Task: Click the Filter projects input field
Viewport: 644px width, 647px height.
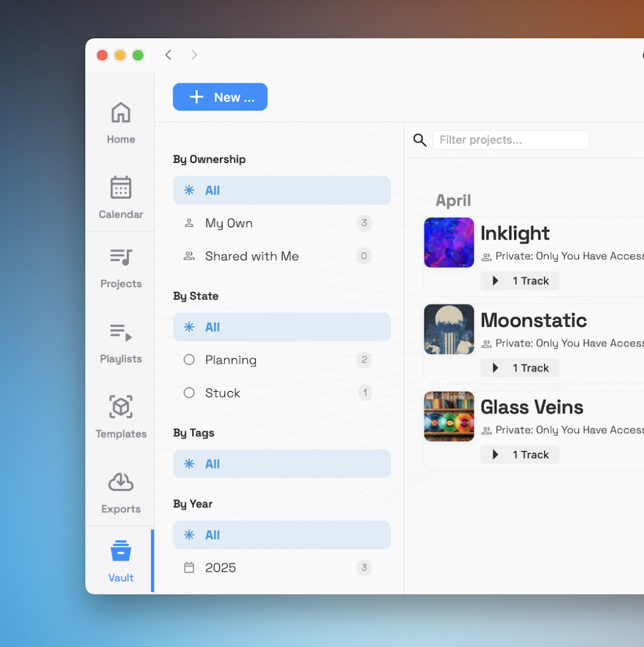Action: pyautogui.click(x=511, y=140)
